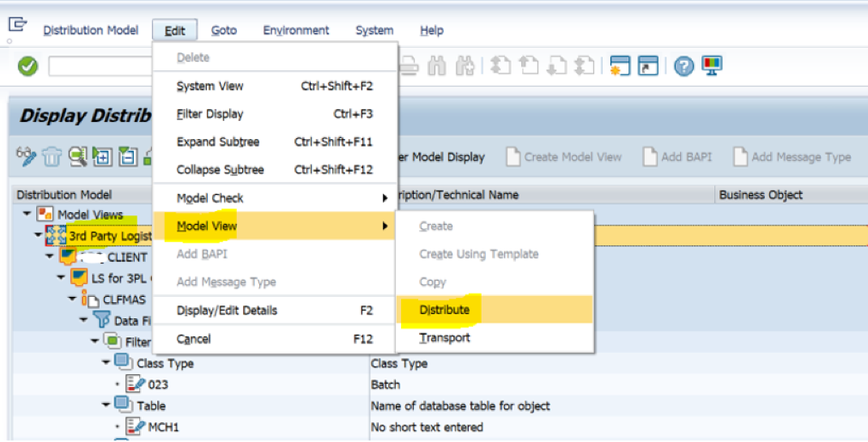
Task: Click the Print icon in toolbar
Action: [x=409, y=66]
